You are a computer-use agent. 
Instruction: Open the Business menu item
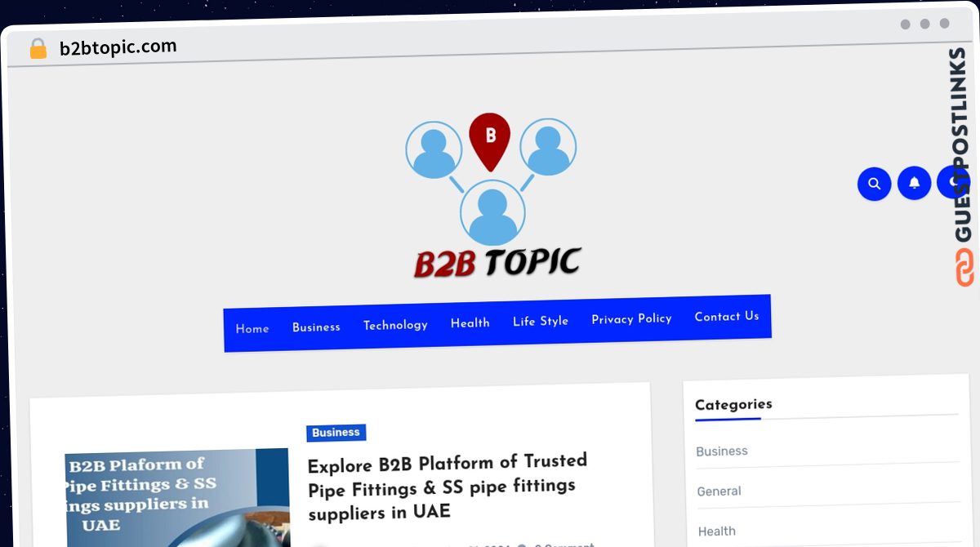click(316, 327)
